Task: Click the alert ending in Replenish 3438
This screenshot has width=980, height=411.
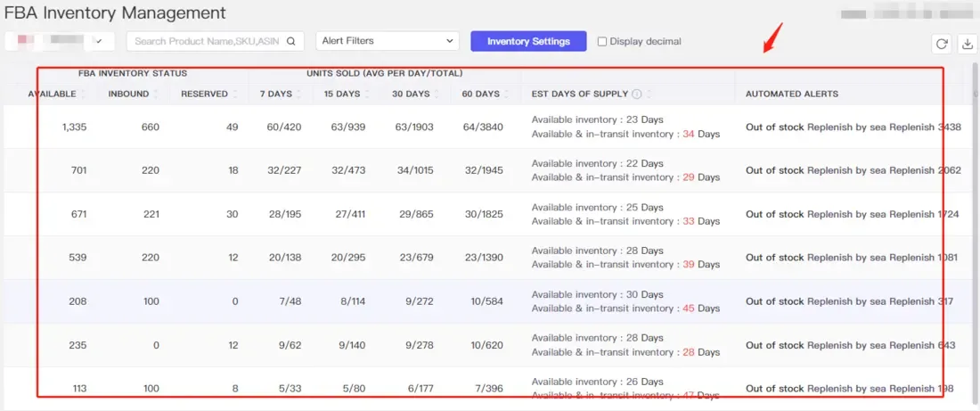Action: (853, 127)
